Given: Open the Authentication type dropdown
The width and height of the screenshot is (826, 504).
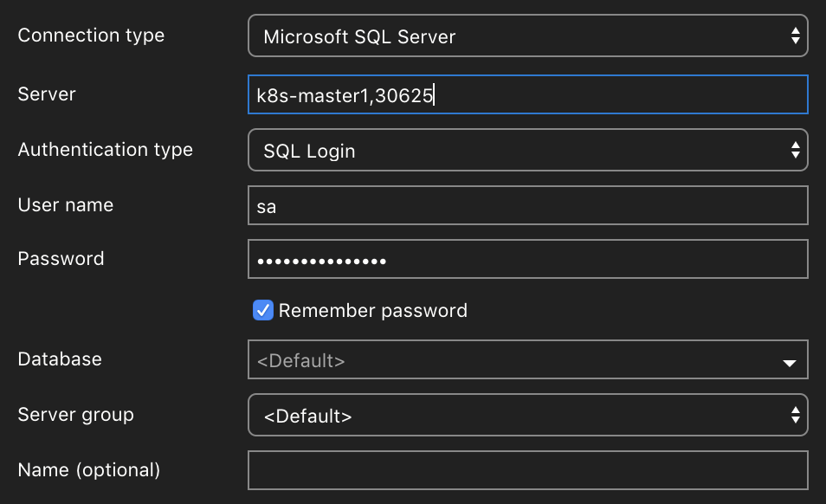Looking at the screenshot, I should click(528, 150).
